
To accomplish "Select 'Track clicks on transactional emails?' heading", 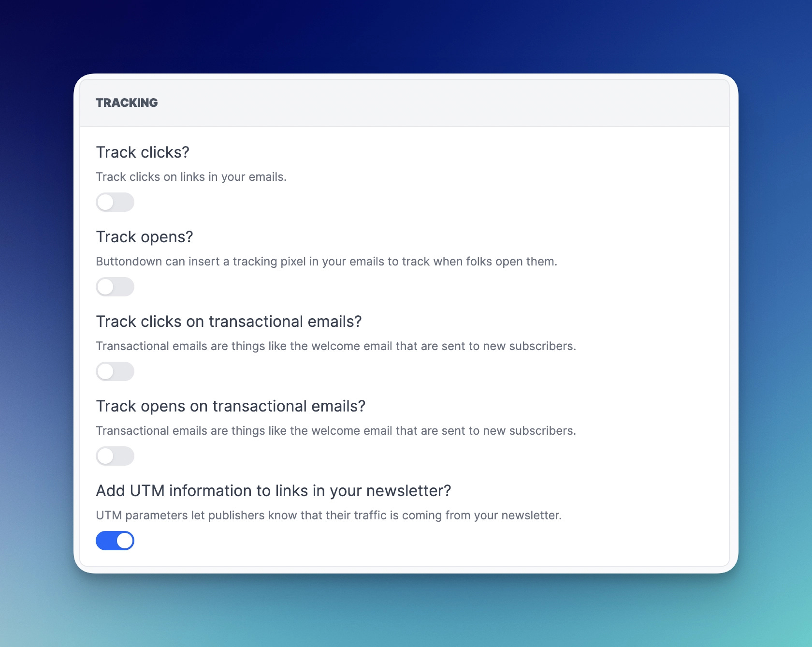I will coord(229,322).
